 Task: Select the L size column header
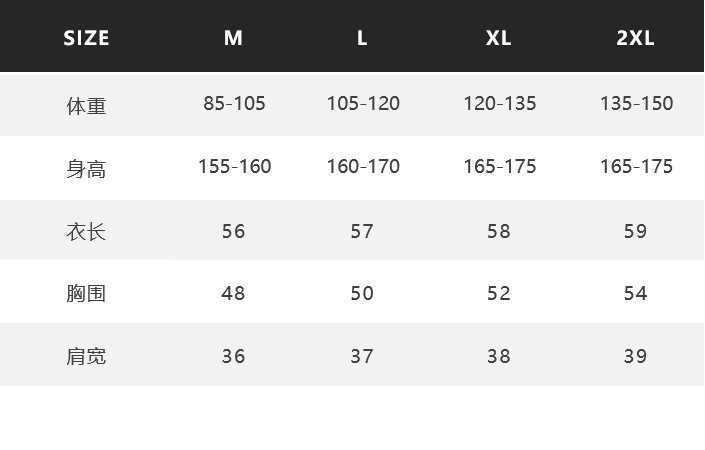tap(362, 38)
